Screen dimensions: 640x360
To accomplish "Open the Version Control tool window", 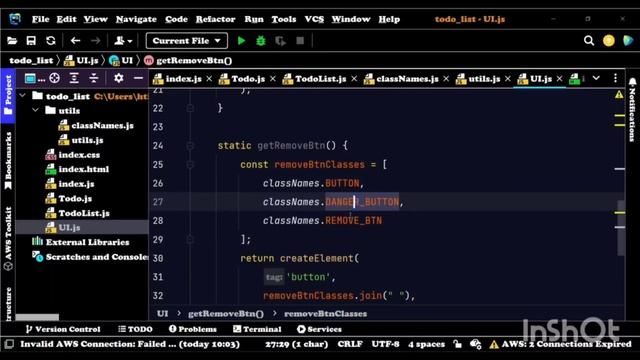I will point(63,329).
